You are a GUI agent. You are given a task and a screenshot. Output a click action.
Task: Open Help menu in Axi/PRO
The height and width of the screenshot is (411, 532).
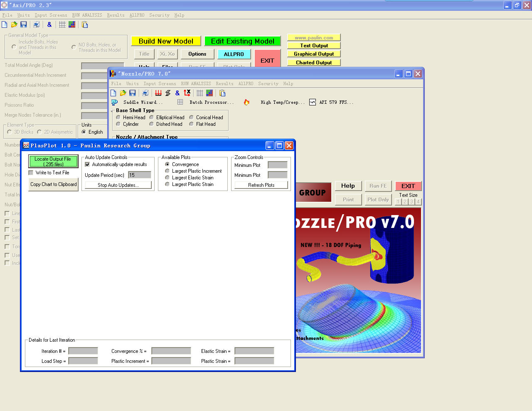[x=179, y=15]
